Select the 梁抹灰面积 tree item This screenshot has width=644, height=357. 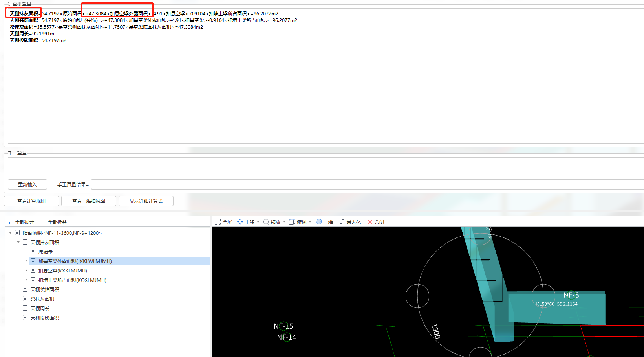(x=42, y=299)
